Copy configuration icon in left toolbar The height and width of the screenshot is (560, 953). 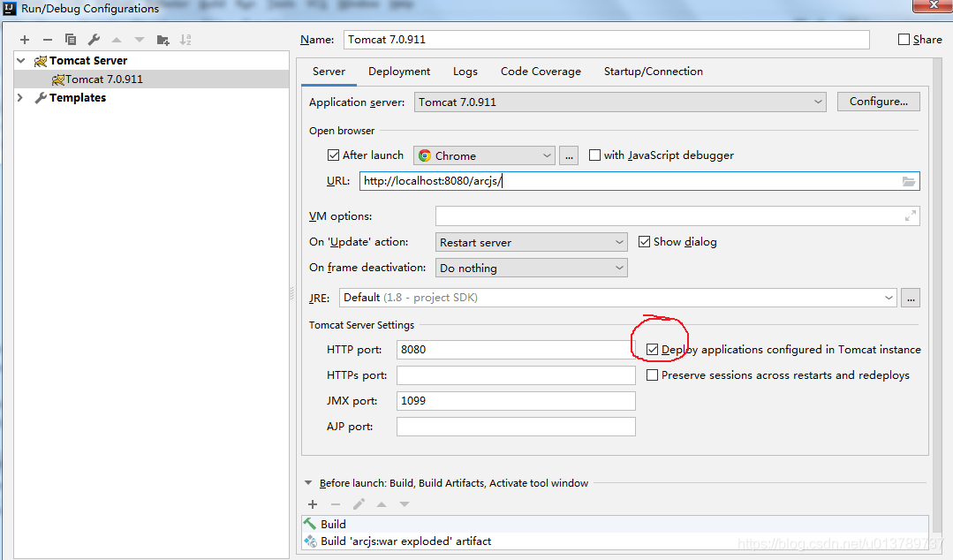click(x=71, y=40)
